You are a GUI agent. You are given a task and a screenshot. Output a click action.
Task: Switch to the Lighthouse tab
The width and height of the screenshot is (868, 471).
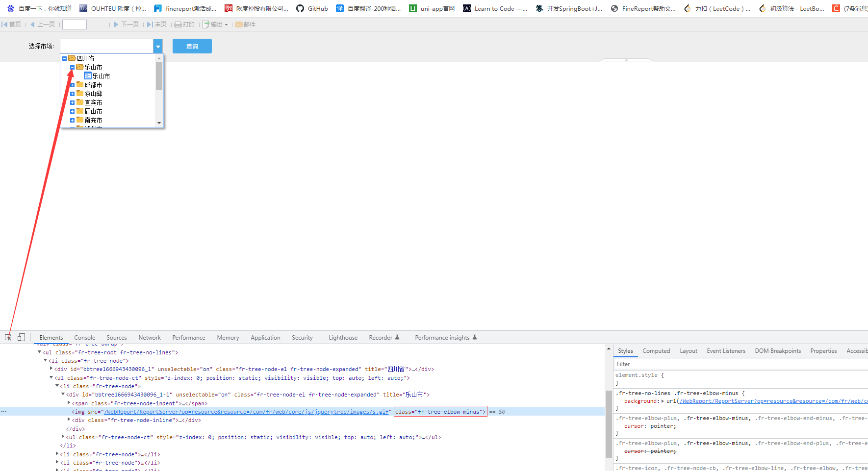tap(343, 338)
